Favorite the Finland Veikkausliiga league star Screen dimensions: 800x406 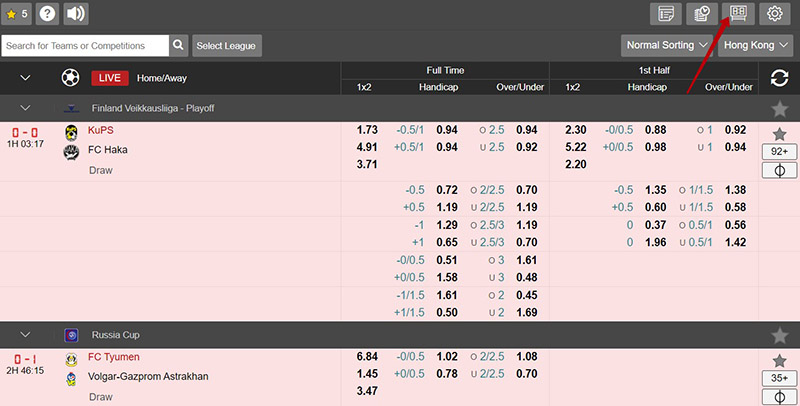pyautogui.click(x=779, y=108)
